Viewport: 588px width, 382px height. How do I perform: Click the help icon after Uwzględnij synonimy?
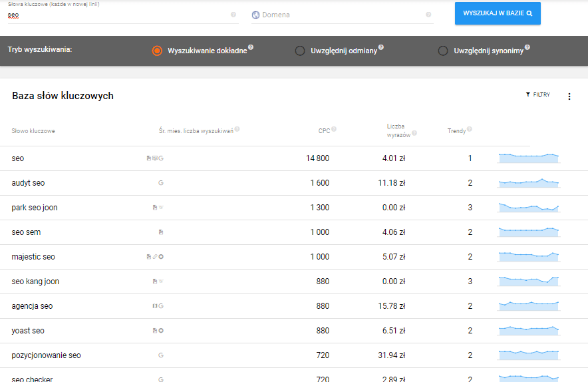click(x=527, y=47)
